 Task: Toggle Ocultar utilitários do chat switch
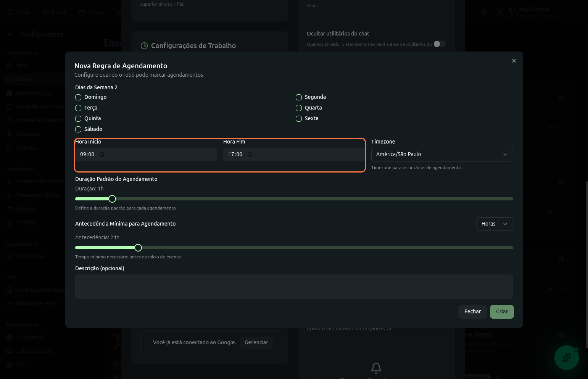coord(439,44)
